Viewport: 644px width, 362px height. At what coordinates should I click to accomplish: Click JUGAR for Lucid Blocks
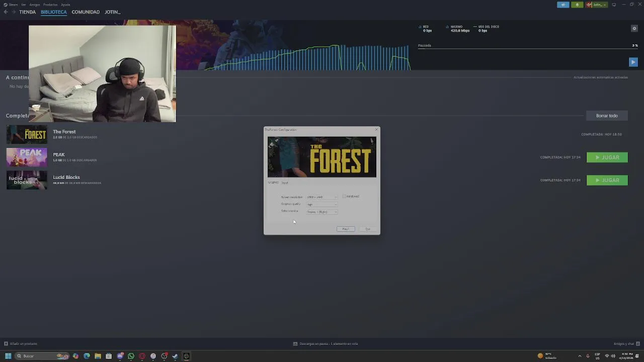[x=607, y=180]
